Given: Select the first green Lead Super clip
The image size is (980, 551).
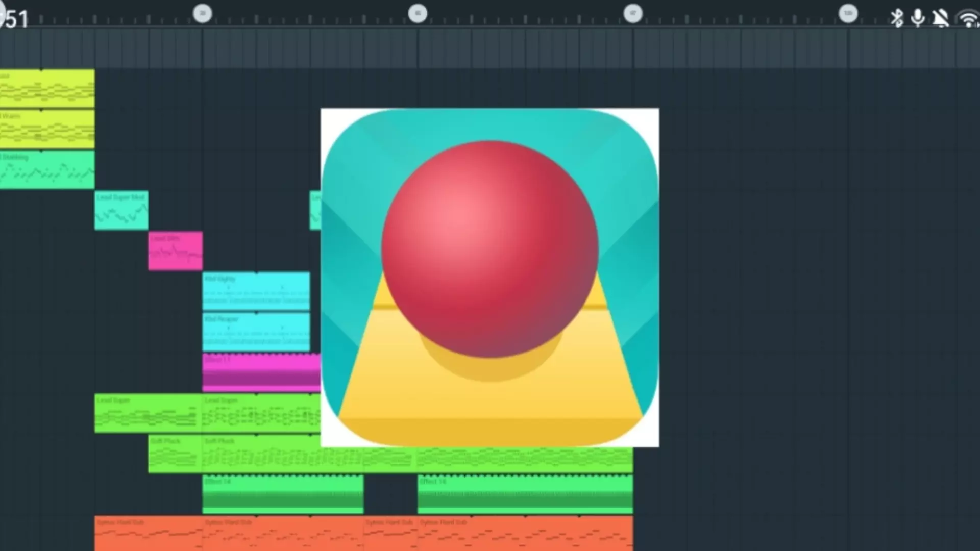Looking at the screenshot, I should [148, 414].
